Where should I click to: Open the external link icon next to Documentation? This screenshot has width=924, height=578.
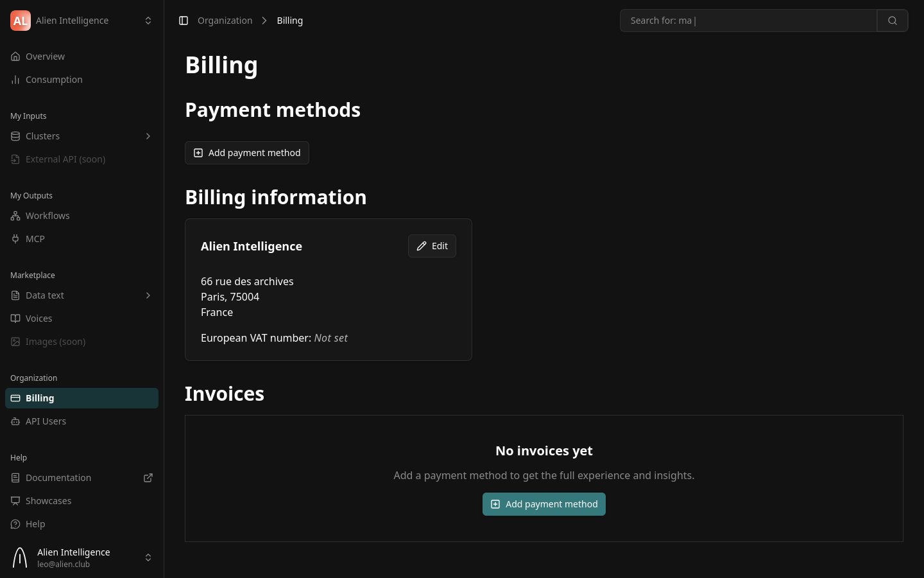pos(148,478)
